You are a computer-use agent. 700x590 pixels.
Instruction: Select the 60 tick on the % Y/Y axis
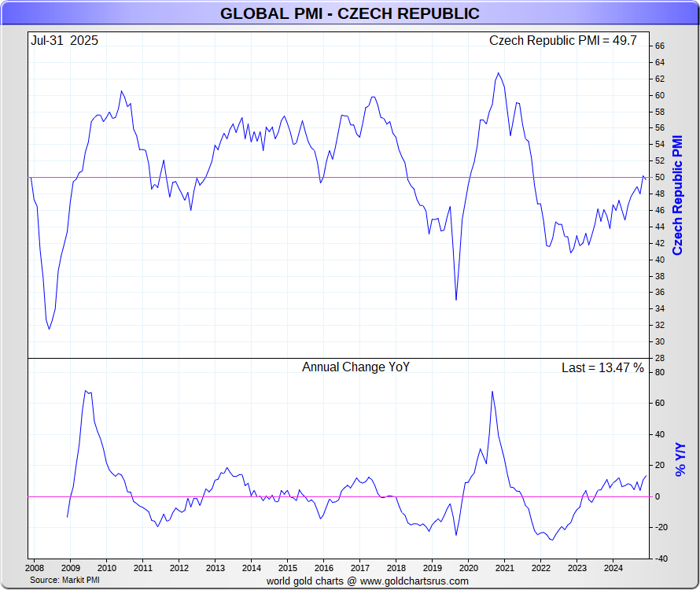[x=660, y=404]
